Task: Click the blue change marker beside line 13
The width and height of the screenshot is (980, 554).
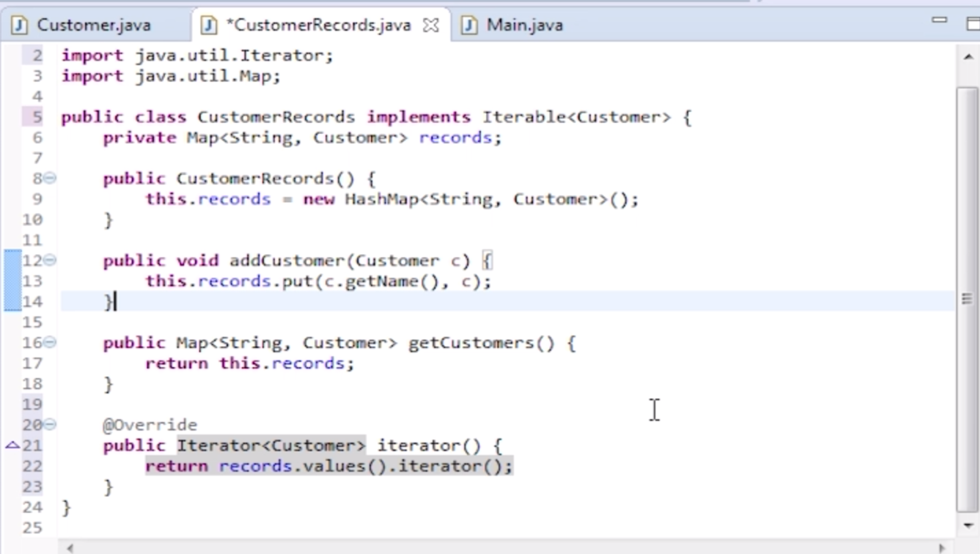Action: [x=12, y=281]
